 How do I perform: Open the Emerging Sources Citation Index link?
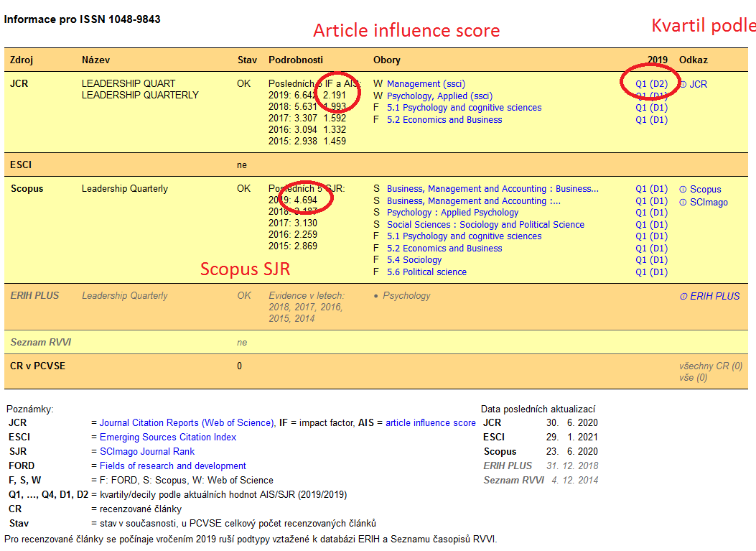pyautogui.click(x=168, y=437)
